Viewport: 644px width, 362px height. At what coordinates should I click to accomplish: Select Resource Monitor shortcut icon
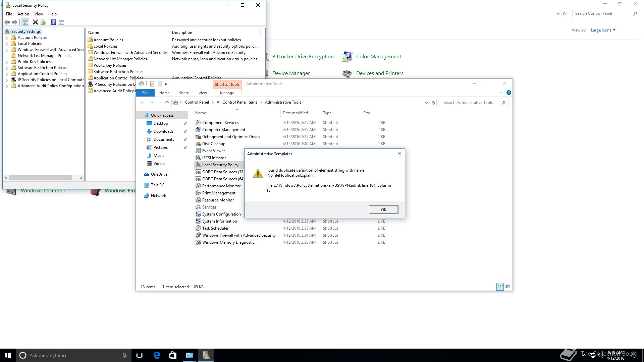coord(198,200)
